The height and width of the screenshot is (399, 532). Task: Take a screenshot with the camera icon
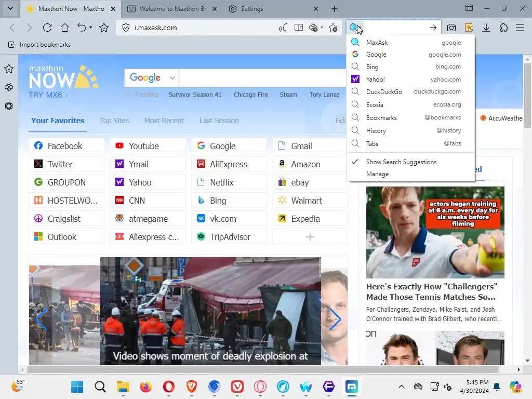pos(451,28)
